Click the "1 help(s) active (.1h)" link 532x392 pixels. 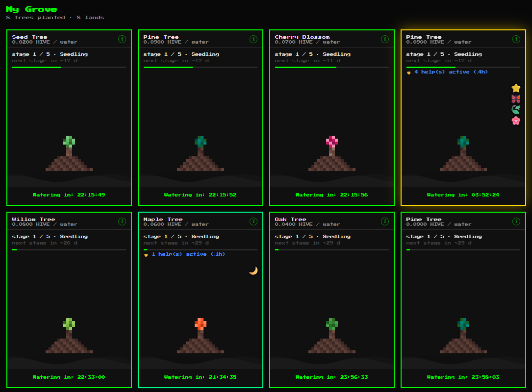188,254
